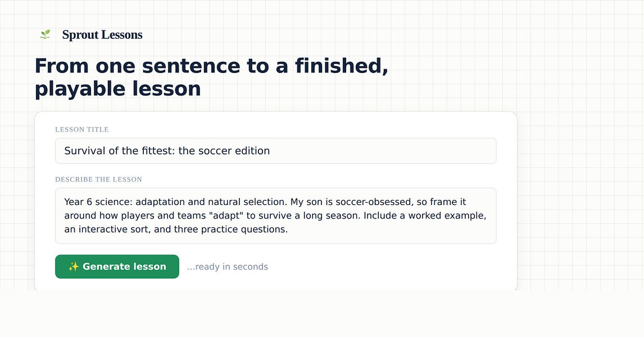Image resolution: width=644 pixels, height=337 pixels.
Task: Click the Generate lesson button
Action: 117,267
